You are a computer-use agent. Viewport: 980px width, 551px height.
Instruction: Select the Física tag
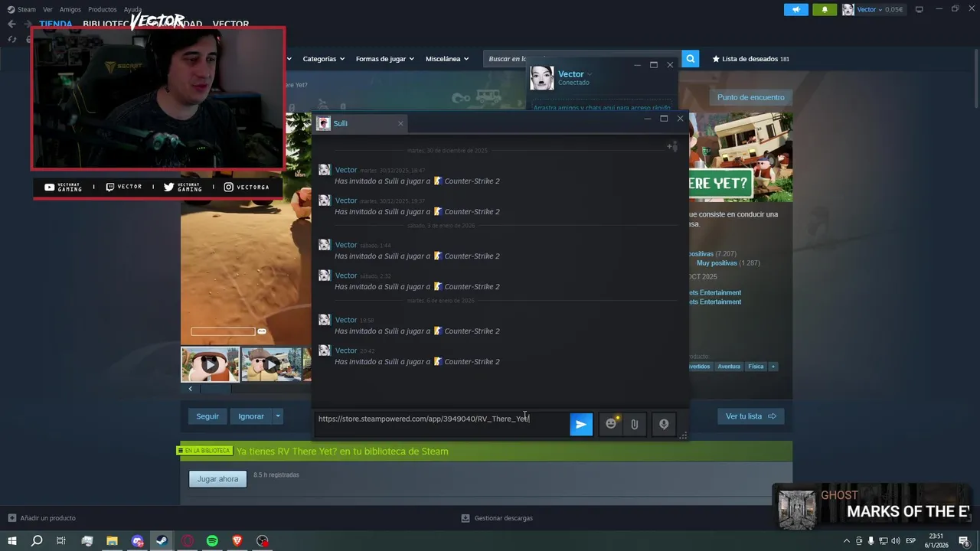756,367
